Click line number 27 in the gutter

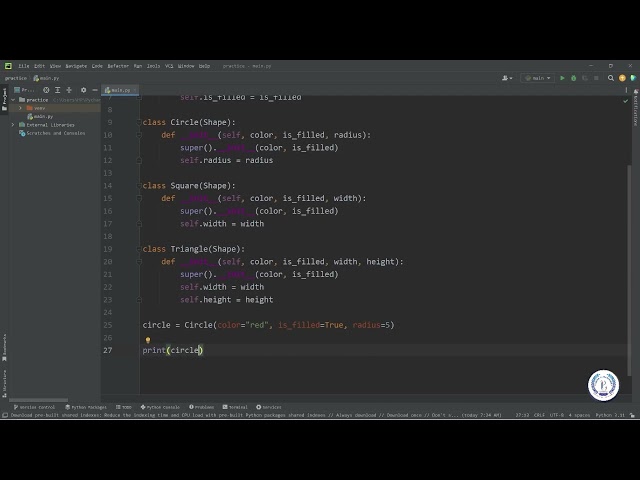(108, 350)
